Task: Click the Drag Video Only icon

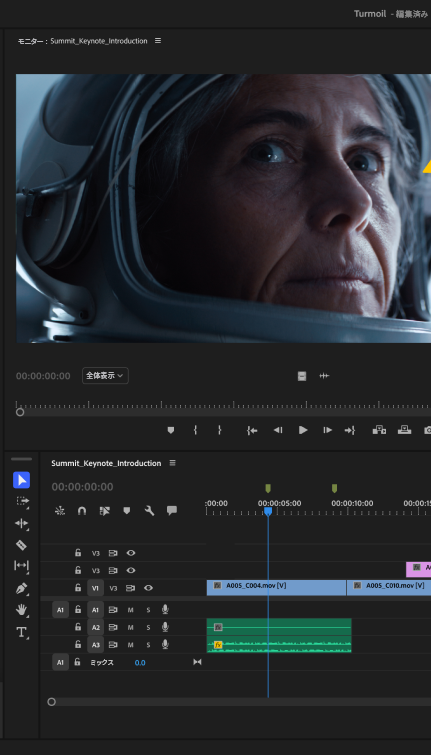Action: 302,376
